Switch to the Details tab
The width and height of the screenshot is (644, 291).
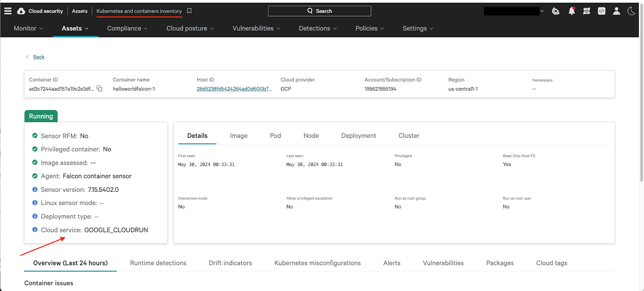point(197,136)
